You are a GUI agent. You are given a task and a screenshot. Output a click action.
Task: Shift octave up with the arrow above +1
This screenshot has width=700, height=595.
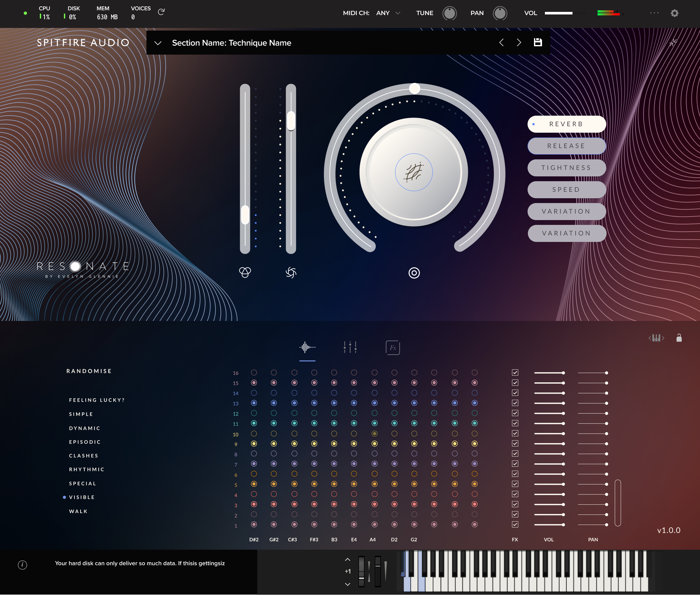(x=347, y=560)
